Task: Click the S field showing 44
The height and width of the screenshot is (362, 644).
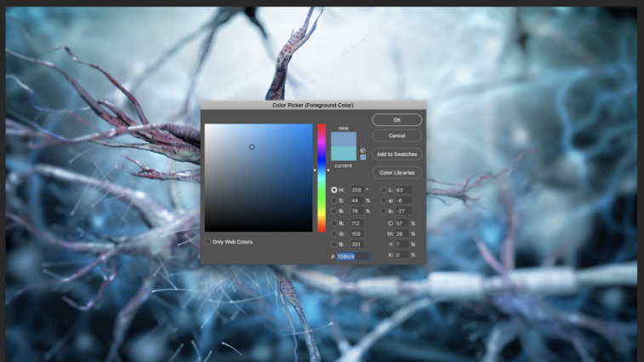Action: (x=357, y=201)
